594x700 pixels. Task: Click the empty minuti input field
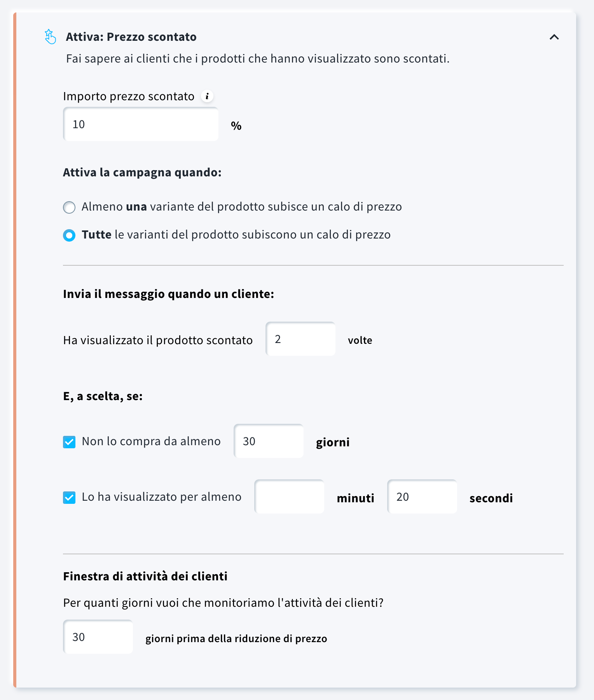coord(289,496)
